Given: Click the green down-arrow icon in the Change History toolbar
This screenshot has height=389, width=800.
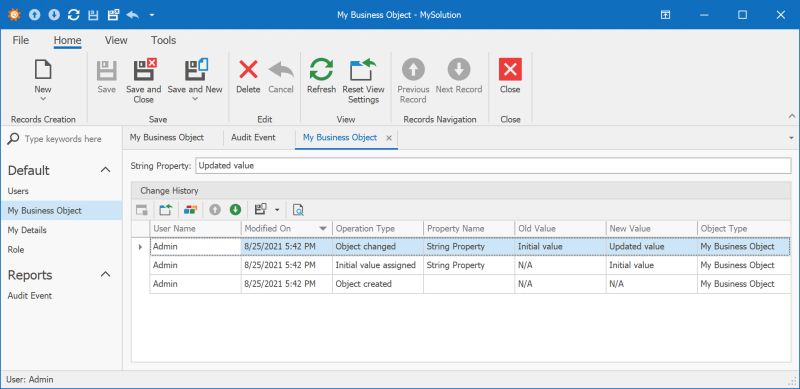Looking at the screenshot, I should pyautogui.click(x=235, y=209).
